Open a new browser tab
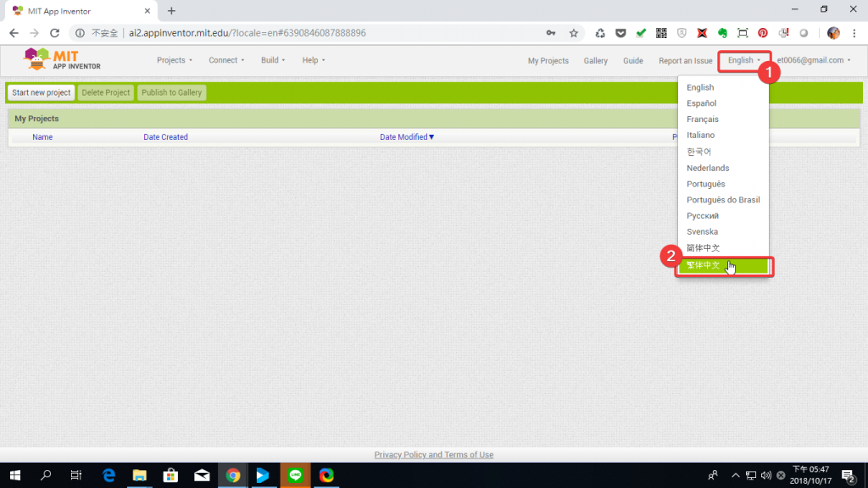 tap(171, 10)
